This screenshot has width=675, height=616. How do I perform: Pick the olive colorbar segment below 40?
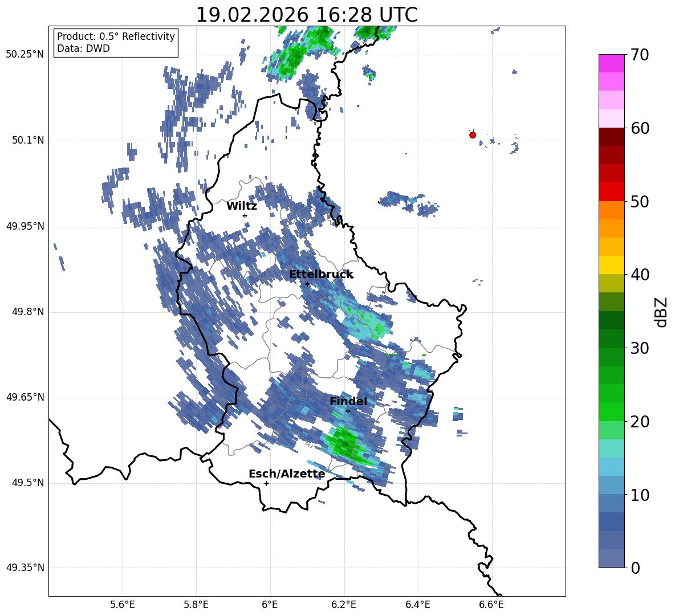point(611,283)
